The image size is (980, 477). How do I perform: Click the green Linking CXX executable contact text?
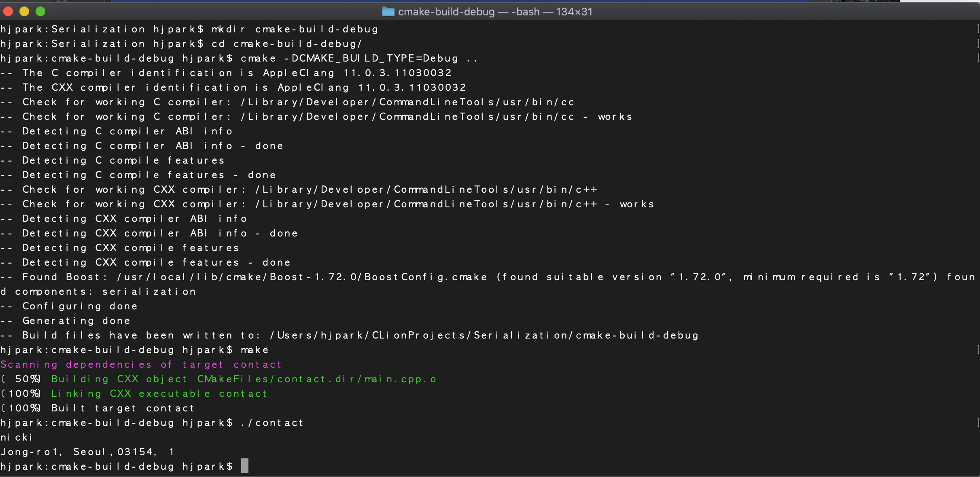tap(159, 394)
